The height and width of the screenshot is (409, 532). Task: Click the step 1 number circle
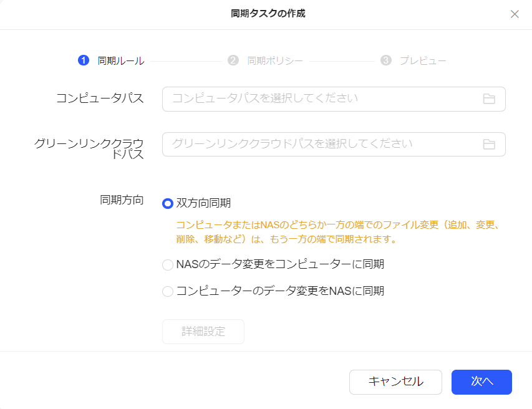(x=83, y=60)
